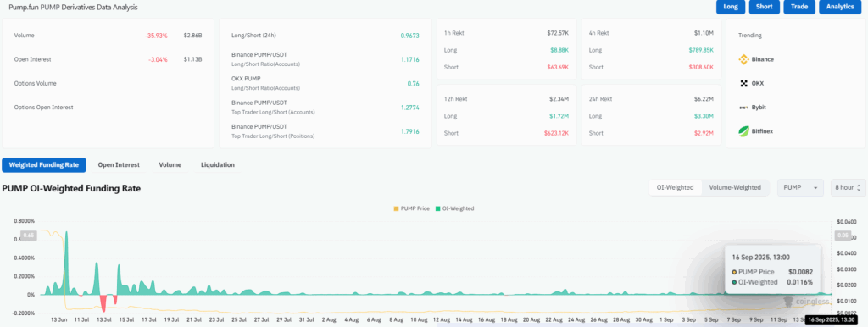This screenshot has width=868, height=327.
Task: Click the Volume value $2.86B
Action: click(192, 36)
